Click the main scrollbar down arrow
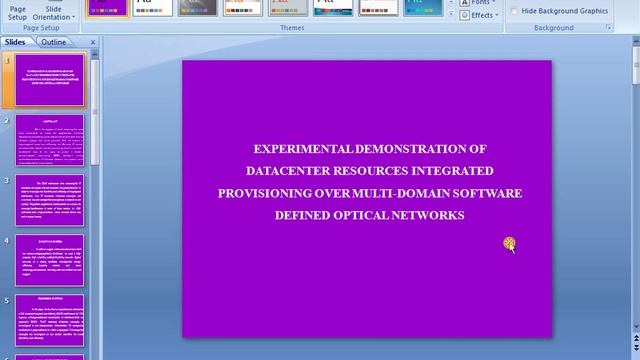The image size is (640, 360). (x=636, y=327)
